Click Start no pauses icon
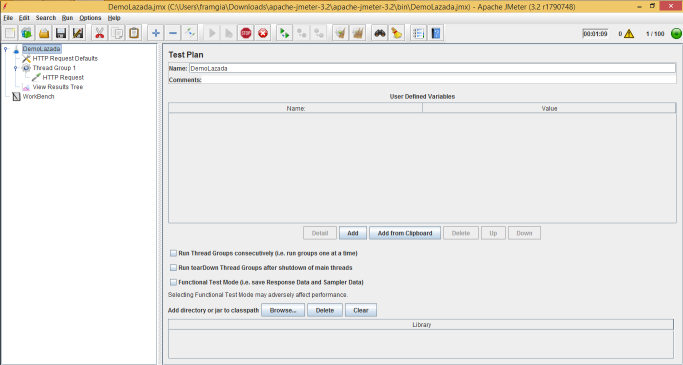The image size is (683, 365). point(229,33)
